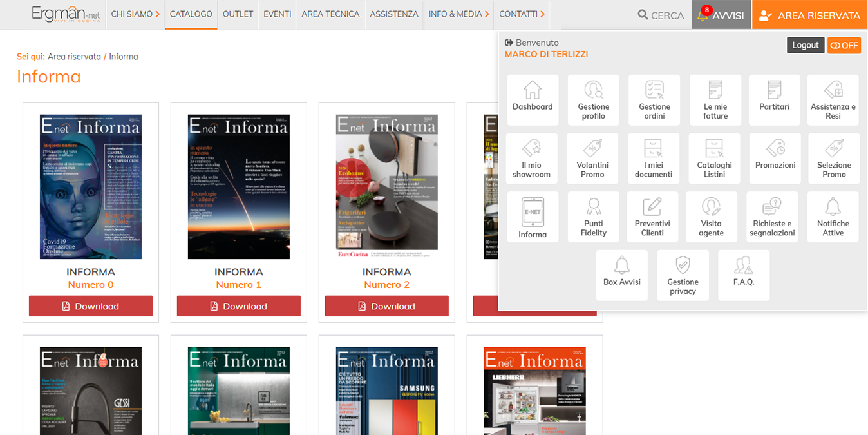Open the CATALOGO menu item

[191, 14]
